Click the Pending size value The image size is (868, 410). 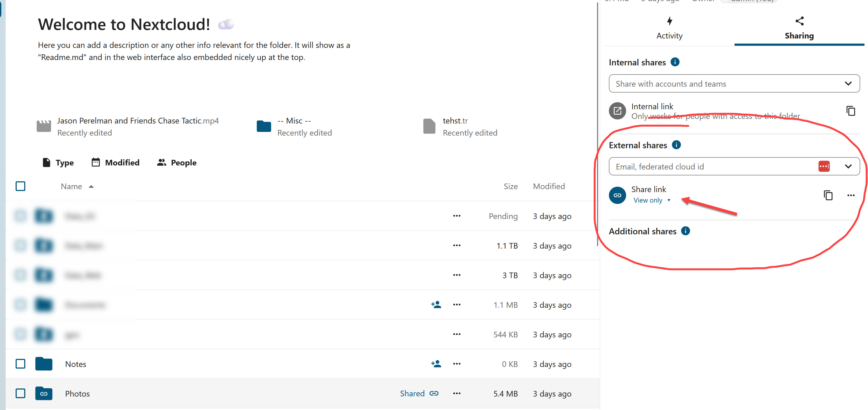503,216
